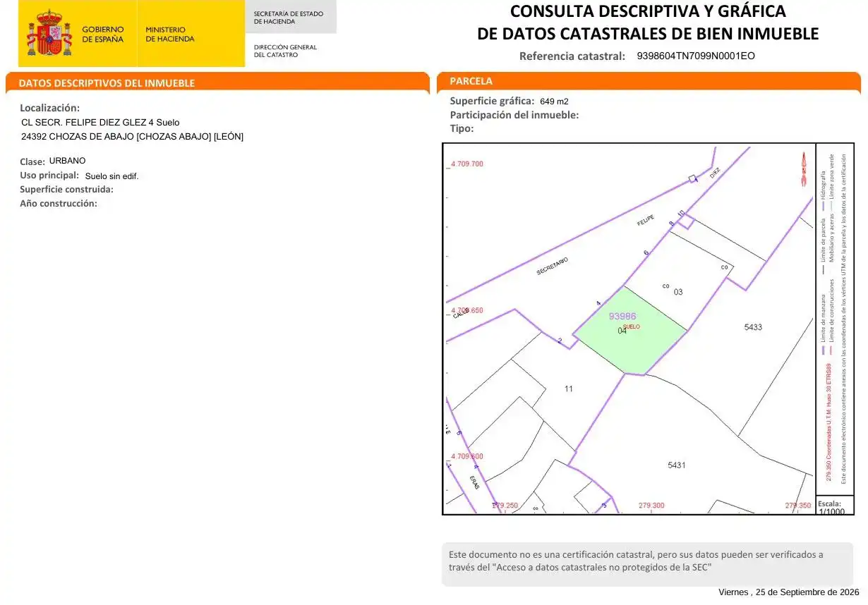Screen dimensions: 868x605
Task: Click parcel label 03 on the map
Action: pos(678,292)
